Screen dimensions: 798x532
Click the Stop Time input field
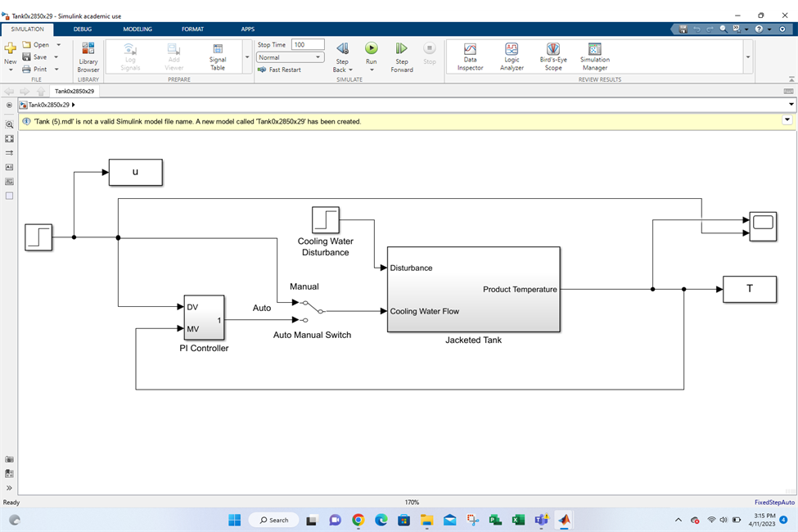tap(308, 45)
